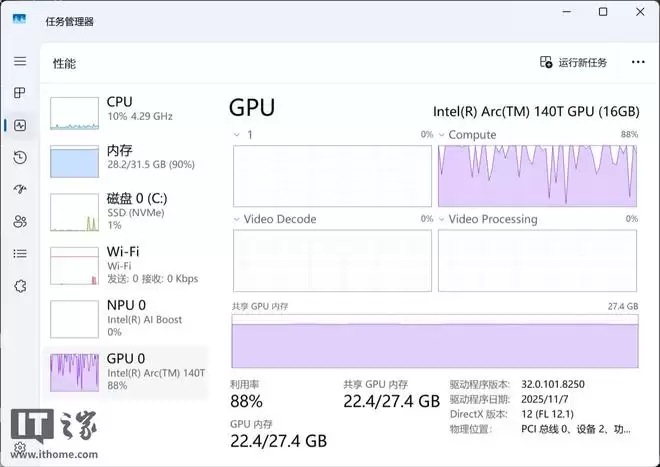Image resolution: width=660 pixels, height=467 pixels.
Task: Open the three-dot more options menu
Action: coord(638,62)
